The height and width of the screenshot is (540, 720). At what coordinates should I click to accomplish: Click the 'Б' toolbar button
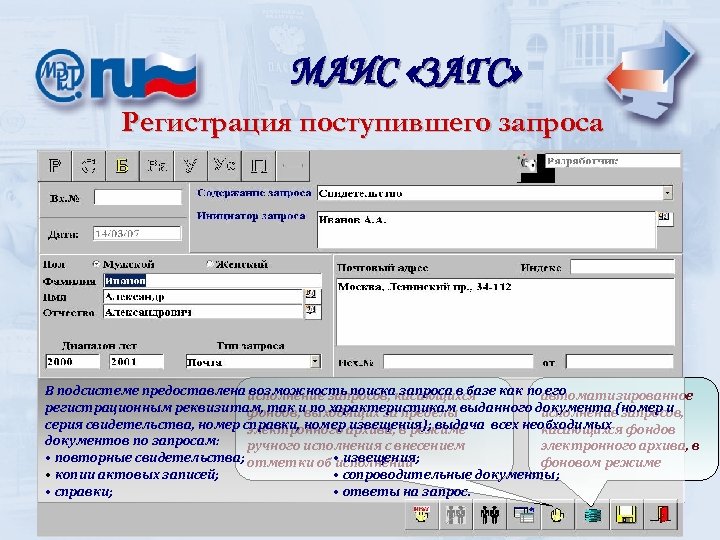(122, 166)
